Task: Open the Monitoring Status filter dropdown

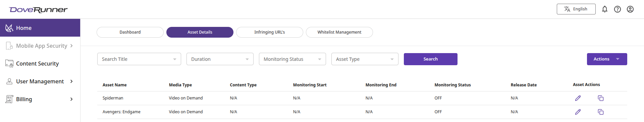Action: pos(292,59)
